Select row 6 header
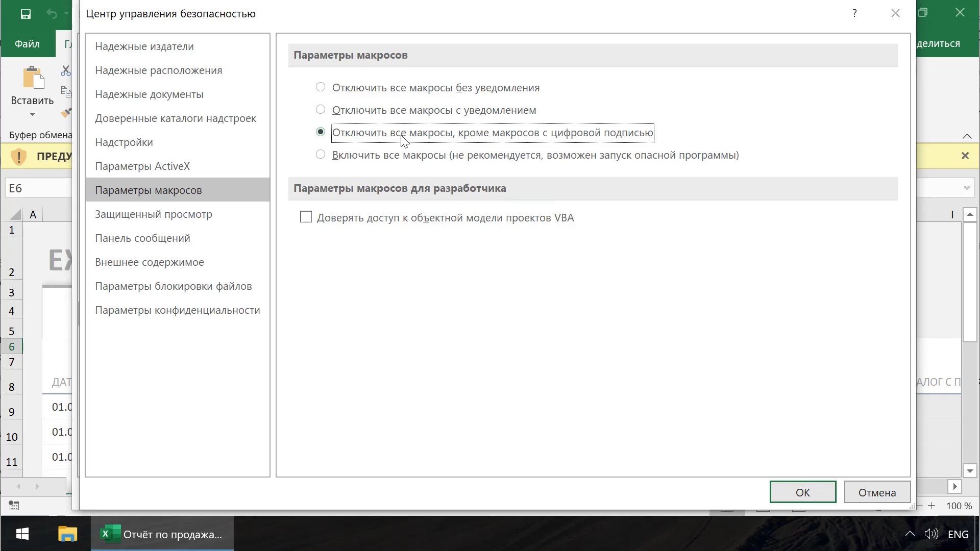 coord(12,346)
